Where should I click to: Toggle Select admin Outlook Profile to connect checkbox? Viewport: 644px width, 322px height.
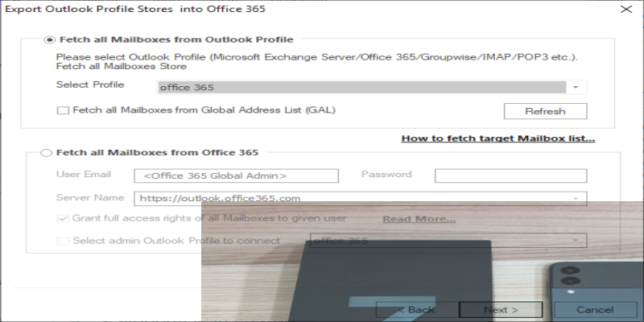coord(63,241)
